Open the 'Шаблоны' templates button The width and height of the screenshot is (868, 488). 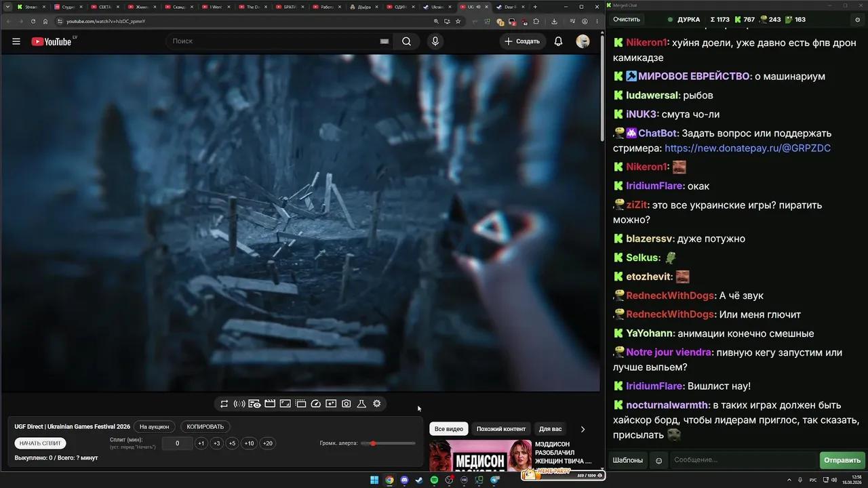(627, 460)
